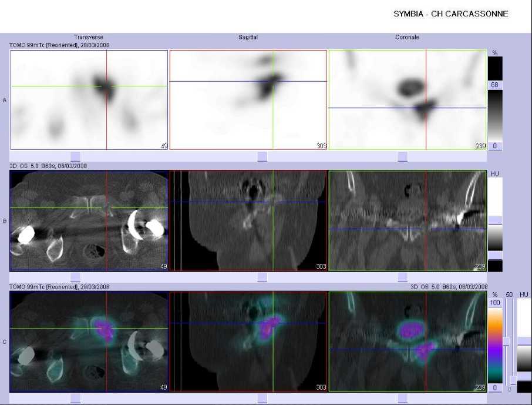Grab slice slider thumb under row B transverse CT

click(x=75, y=277)
